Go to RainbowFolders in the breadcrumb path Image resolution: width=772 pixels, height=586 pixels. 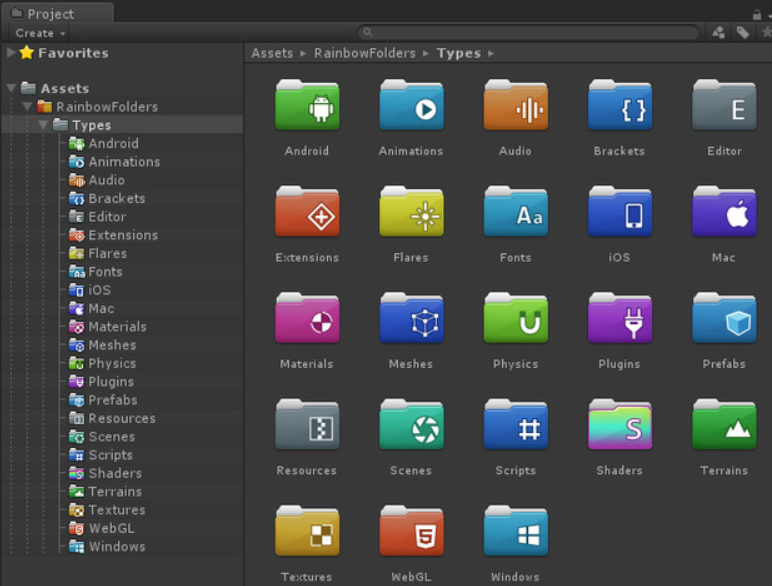pos(365,53)
